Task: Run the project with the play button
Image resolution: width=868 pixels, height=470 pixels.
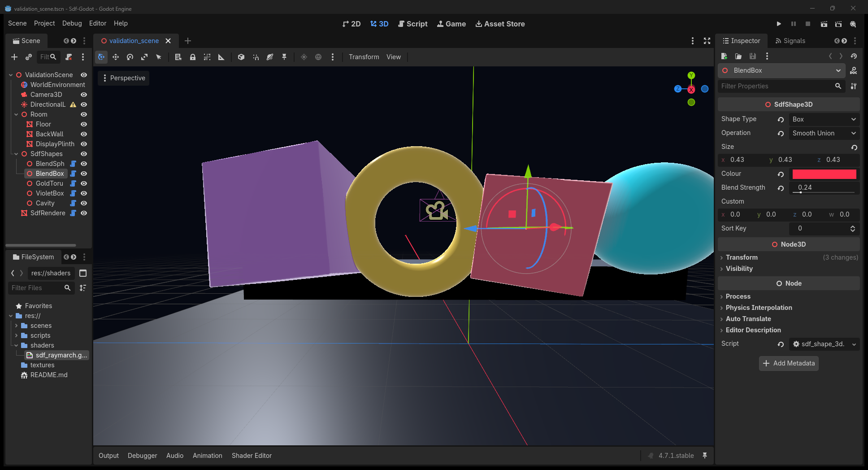Action: click(779, 24)
